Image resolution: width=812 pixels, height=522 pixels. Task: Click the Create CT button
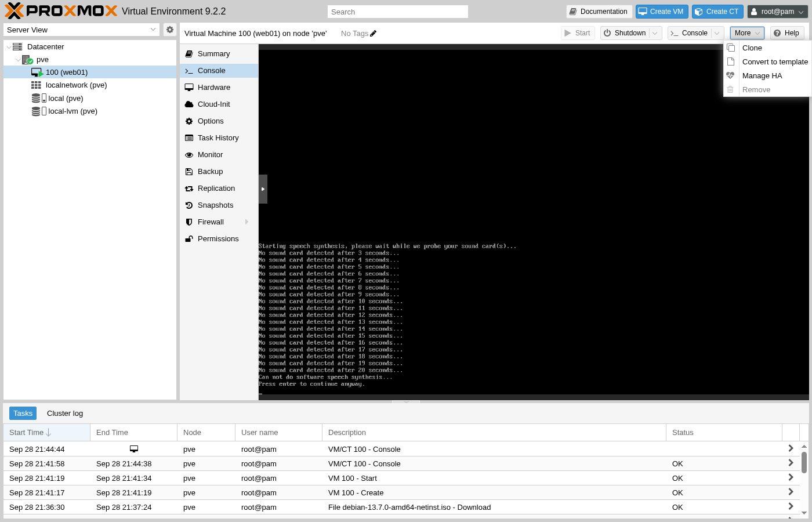(x=717, y=12)
